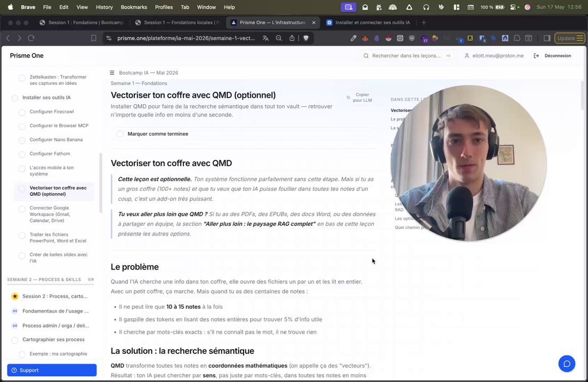
Task: Open the Apple menu
Action: 11,7
